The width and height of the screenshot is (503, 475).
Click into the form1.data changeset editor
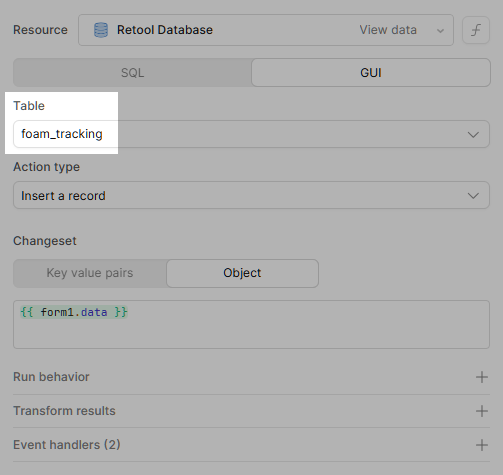[x=251, y=324]
